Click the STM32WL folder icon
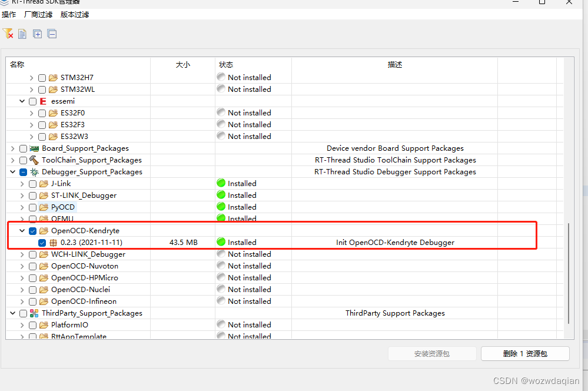The image size is (588, 391). coord(53,90)
